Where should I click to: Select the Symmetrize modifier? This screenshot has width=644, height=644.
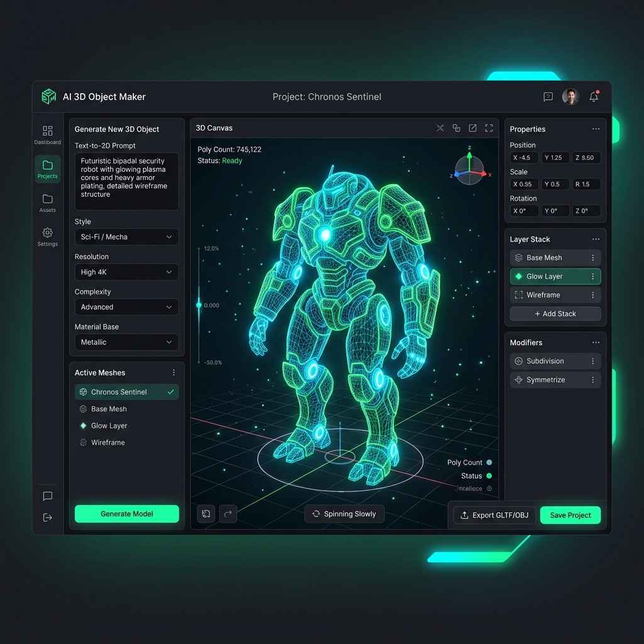pos(555,380)
